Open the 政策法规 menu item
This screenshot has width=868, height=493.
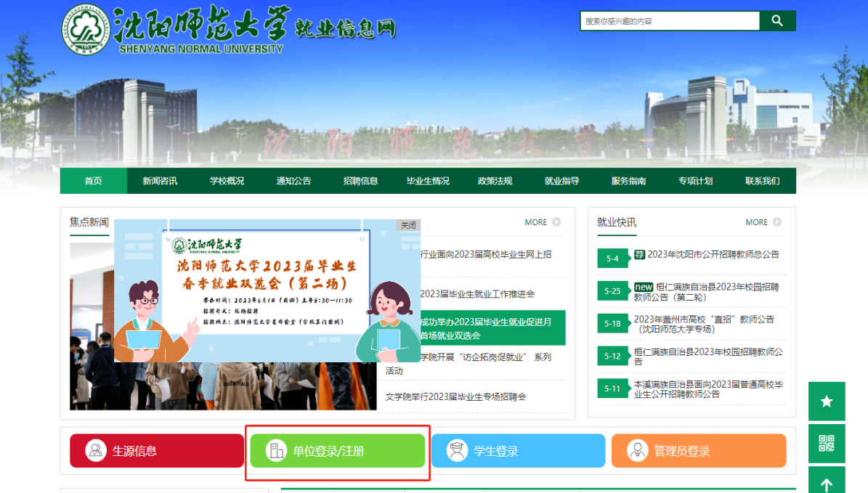(x=495, y=181)
